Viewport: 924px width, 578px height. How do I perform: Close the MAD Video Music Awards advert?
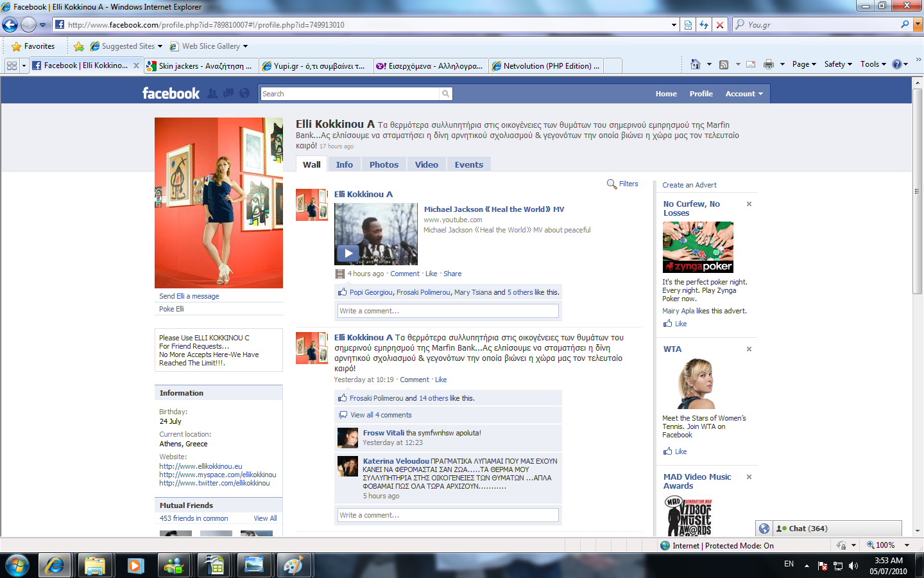tap(749, 477)
